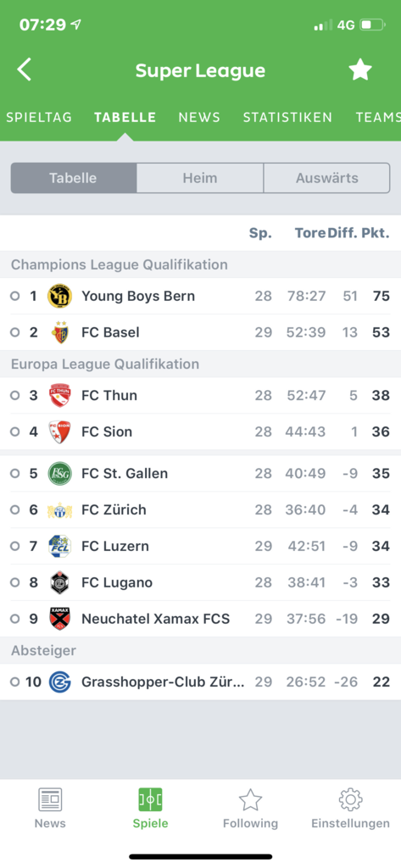Image resolution: width=401 pixels, height=868 pixels.
Task: Tap the Grasshopper-Club Zürich logo
Action: pos(60,682)
